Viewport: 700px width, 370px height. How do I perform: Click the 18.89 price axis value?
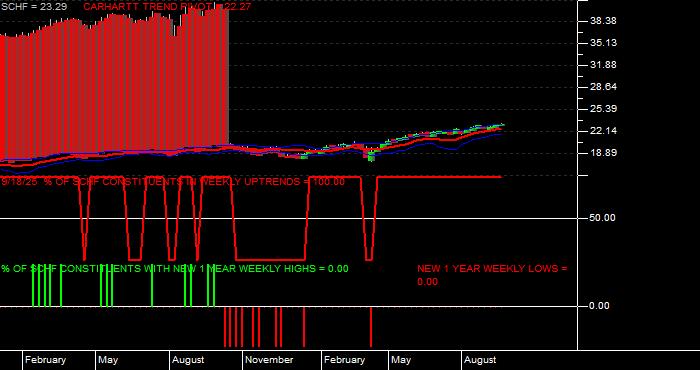click(603, 153)
